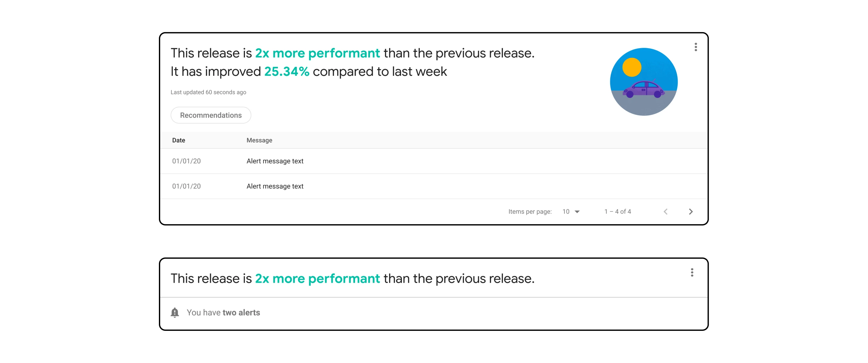Open the bottom card's overflow menu icon

point(692,272)
